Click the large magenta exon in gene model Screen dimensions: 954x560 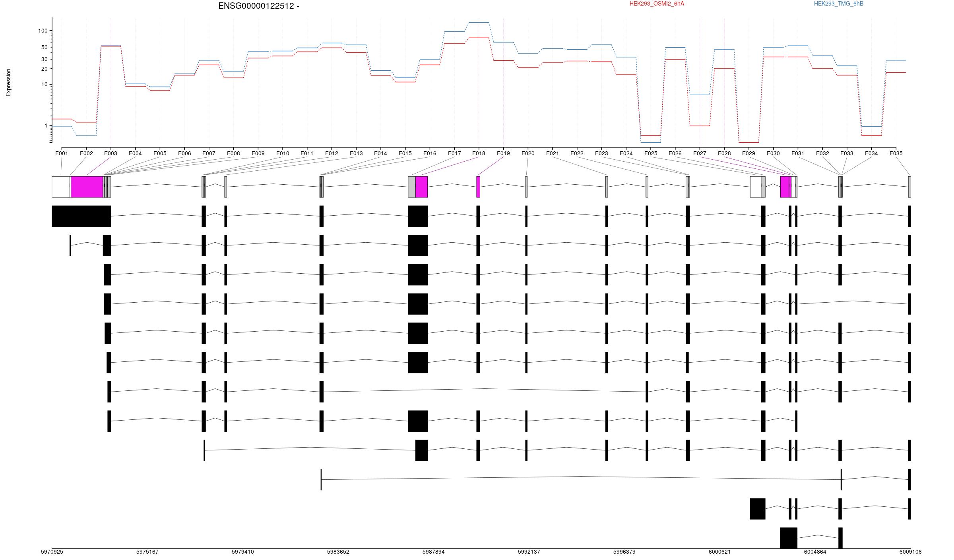tap(87, 187)
